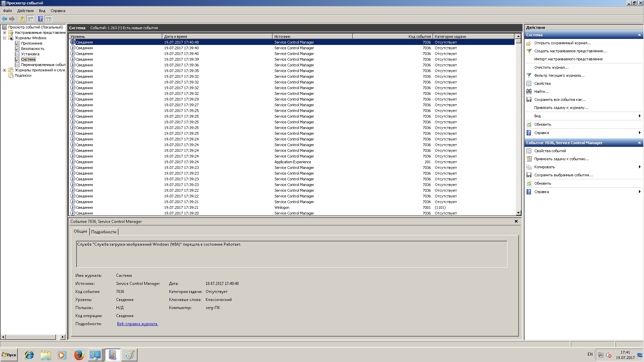Select the Общие tab

click(80, 231)
